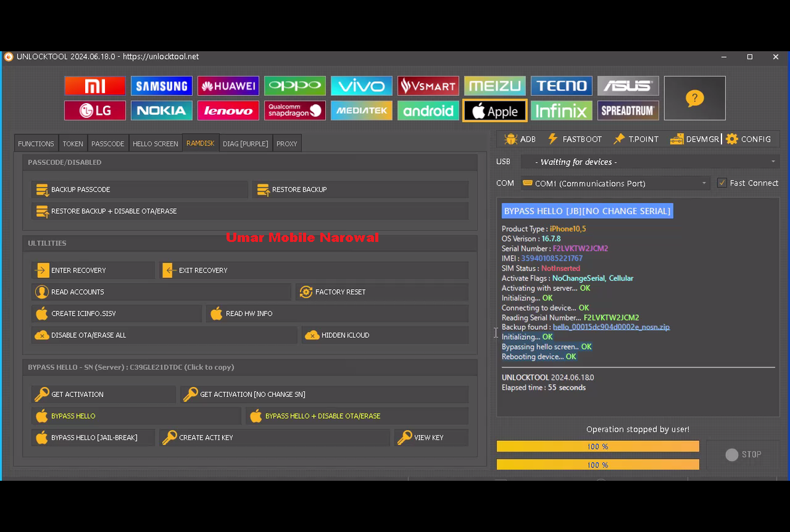The width and height of the screenshot is (790, 532).
Task: Choose the Nokia brand icon
Action: (161, 110)
